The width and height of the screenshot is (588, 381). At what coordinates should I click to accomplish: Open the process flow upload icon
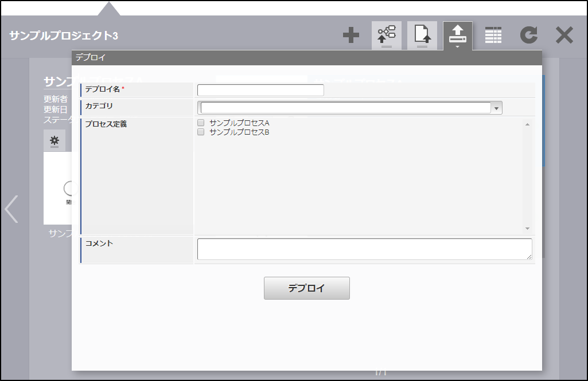[x=387, y=36]
